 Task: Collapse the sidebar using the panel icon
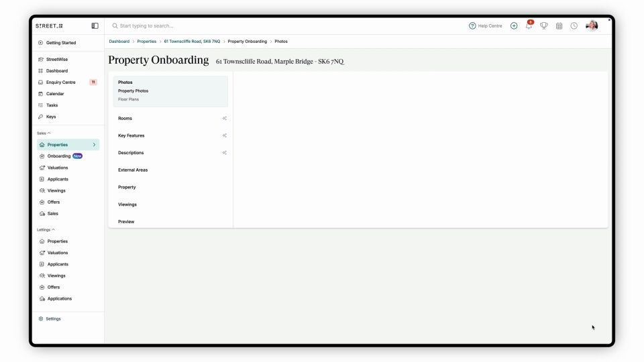pyautogui.click(x=95, y=26)
